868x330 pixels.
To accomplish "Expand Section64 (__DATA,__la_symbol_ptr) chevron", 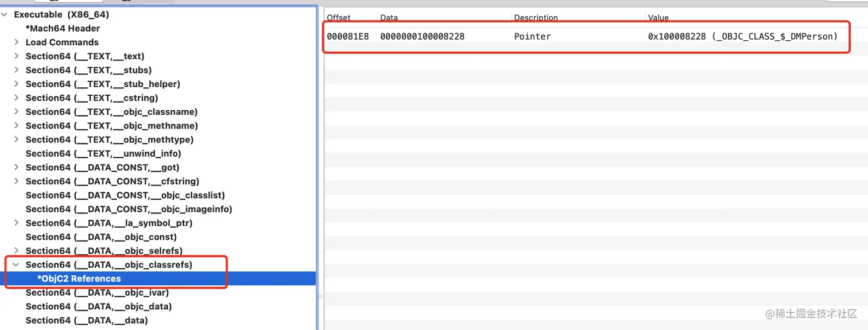I will (x=17, y=223).
